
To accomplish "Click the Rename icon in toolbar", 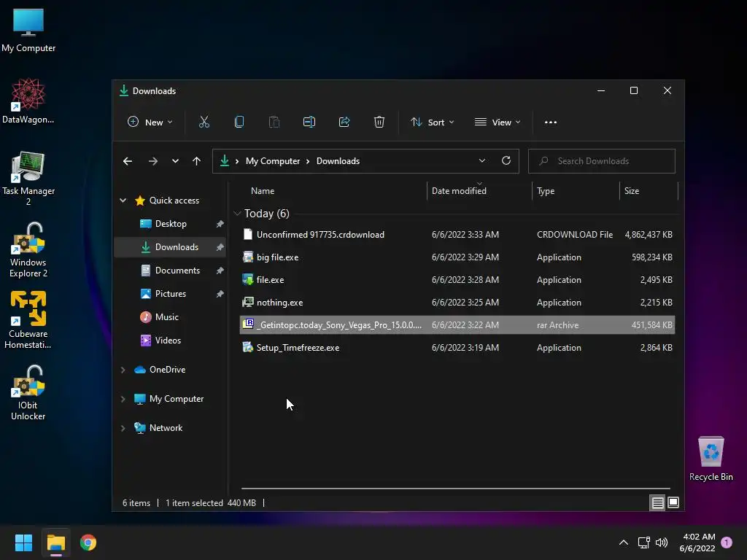I will coord(309,122).
